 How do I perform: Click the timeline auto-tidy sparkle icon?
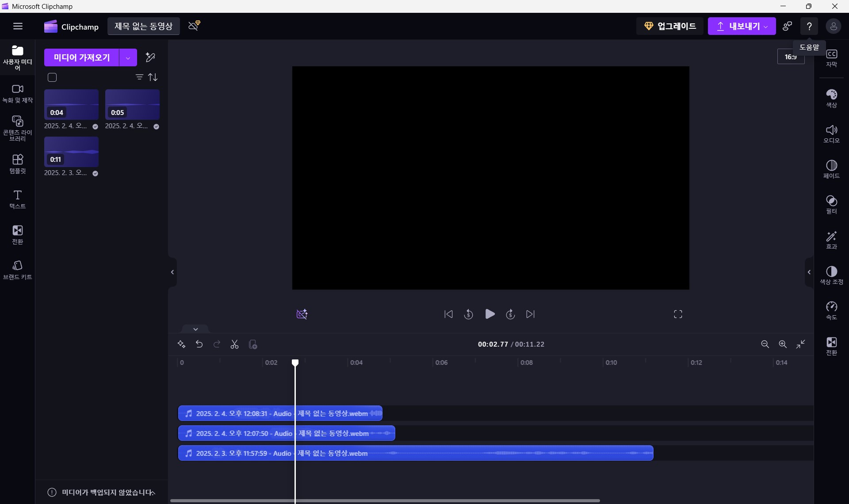click(181, 344)
